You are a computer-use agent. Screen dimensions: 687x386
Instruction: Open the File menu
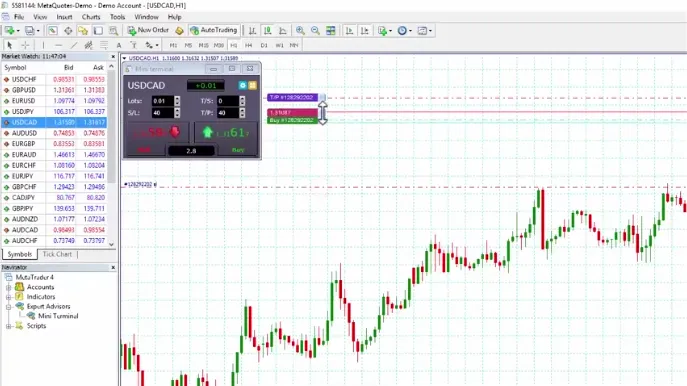coord(19,17)
